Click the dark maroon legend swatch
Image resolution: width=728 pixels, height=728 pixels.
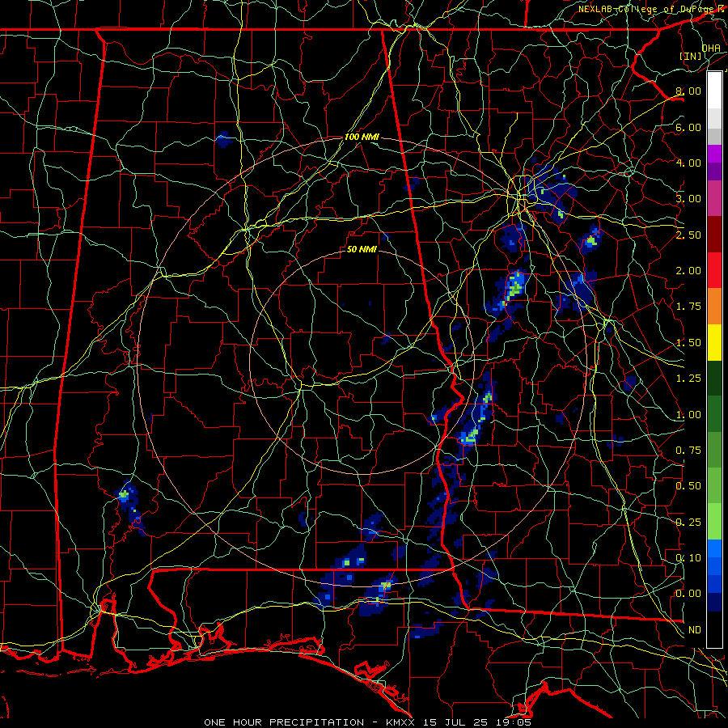tap(714, 235)
